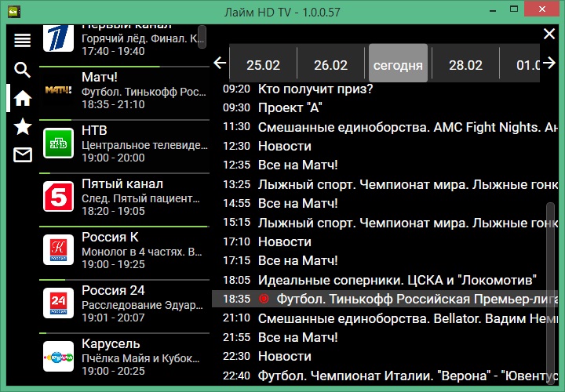Click 'Пчёлка Майя и Кубок...' program under Карусель
This screenshot has width=565, height=392.
pyautogui.click(x=140, y=358)
